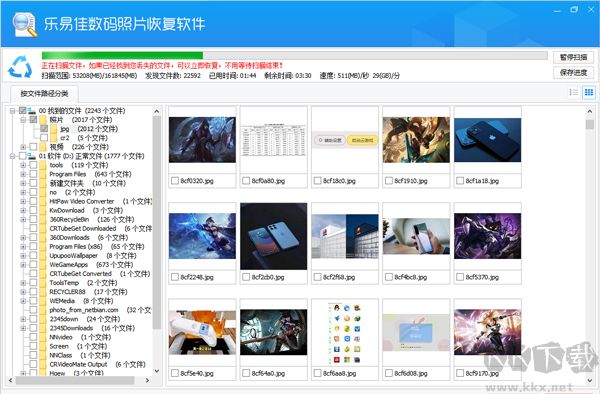Expand the tools folder node

23,165
